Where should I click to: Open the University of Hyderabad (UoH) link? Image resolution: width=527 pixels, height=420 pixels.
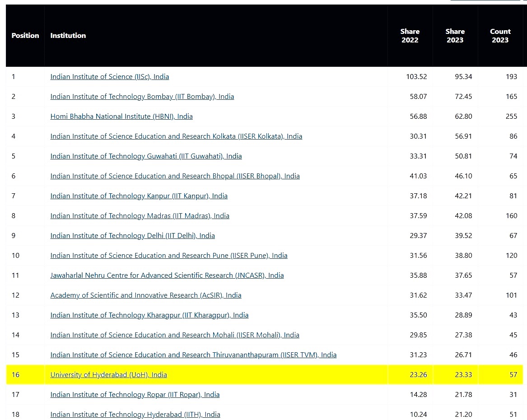(108, 374)
